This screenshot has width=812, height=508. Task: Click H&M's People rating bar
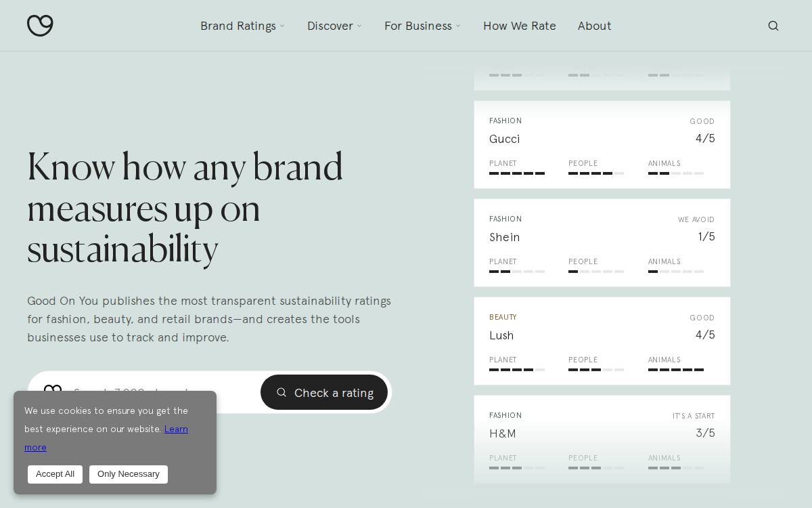(x=596, y=468)
